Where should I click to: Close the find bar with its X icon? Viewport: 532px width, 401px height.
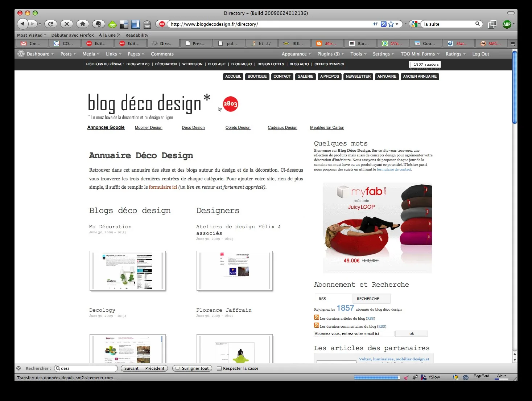18,368
